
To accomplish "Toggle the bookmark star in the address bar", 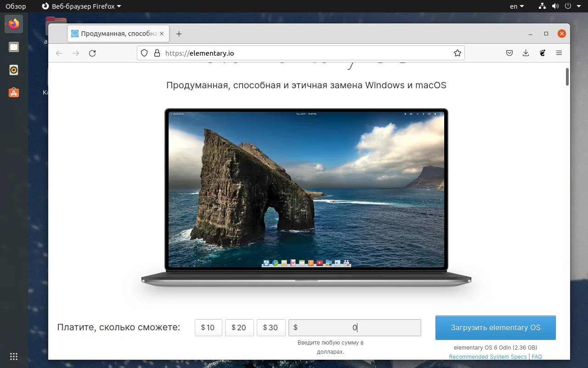I will (457, 53).
